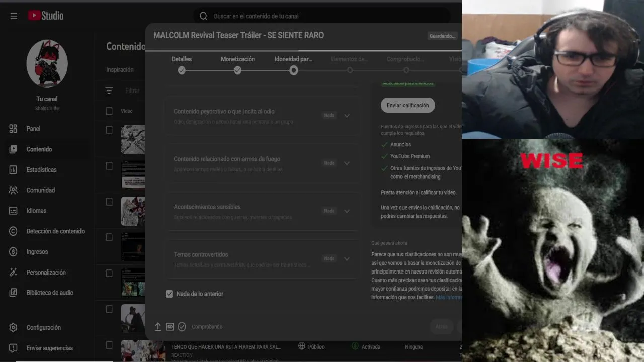Switch to the Inspiración tab
The height and width of the screenshot is (362, 644).
click(120, 70)
